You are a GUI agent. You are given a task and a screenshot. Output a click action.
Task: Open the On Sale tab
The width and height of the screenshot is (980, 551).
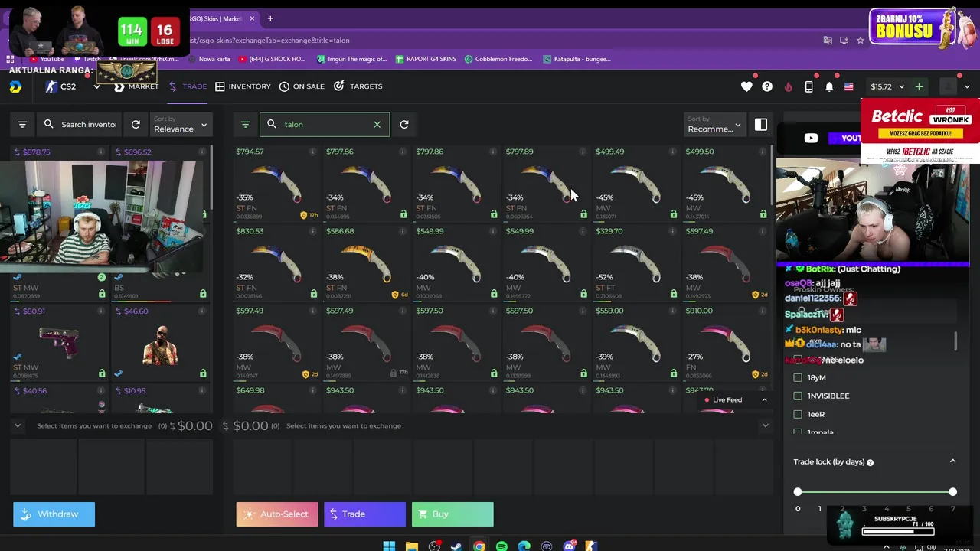(302, 86)
